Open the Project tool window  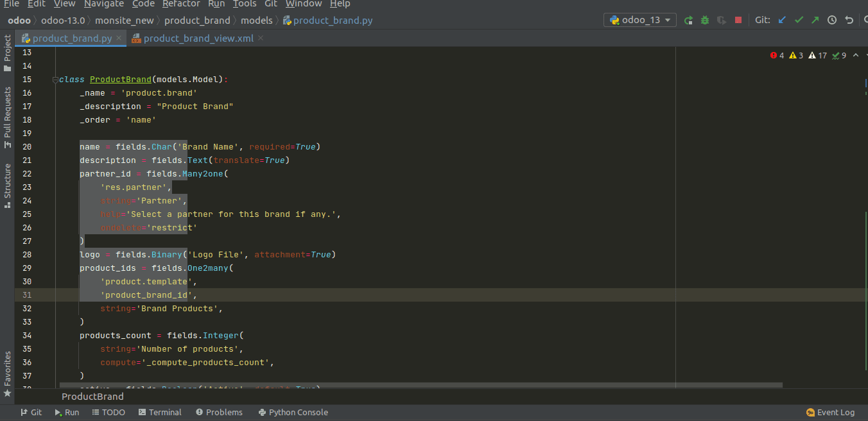point(7,54)
